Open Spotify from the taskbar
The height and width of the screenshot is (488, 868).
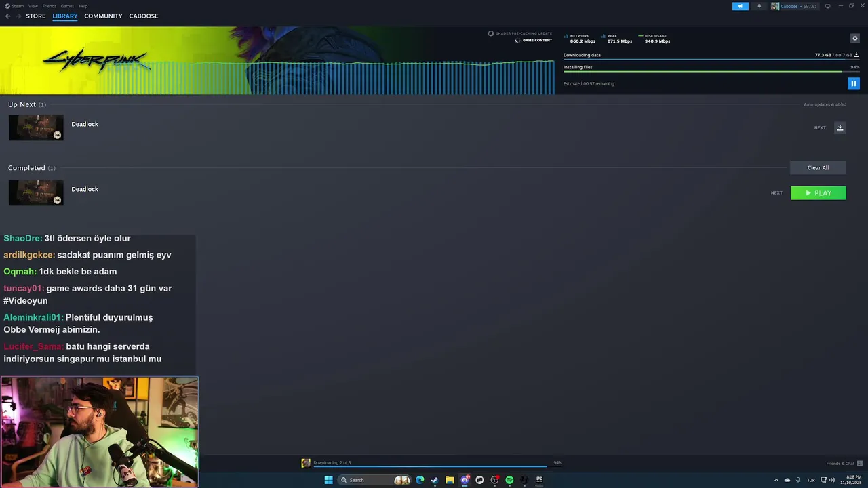click(509, 480)
